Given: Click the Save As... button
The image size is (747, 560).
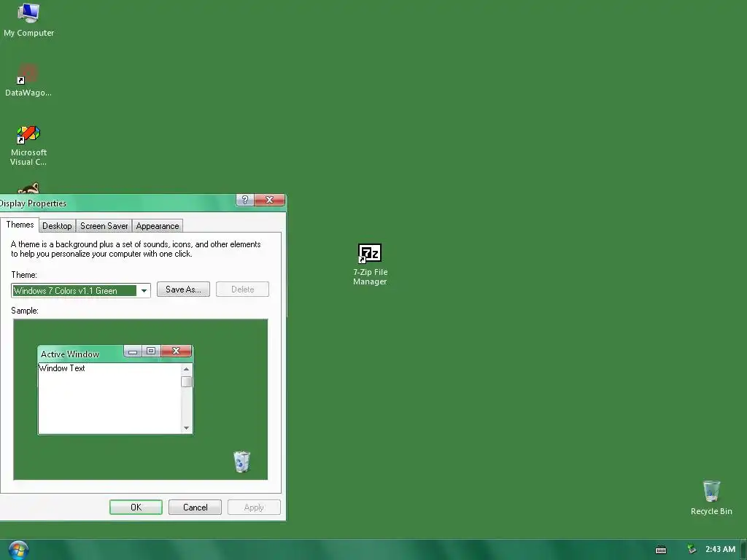Looking at the screenshot, I should pos(183,289).
